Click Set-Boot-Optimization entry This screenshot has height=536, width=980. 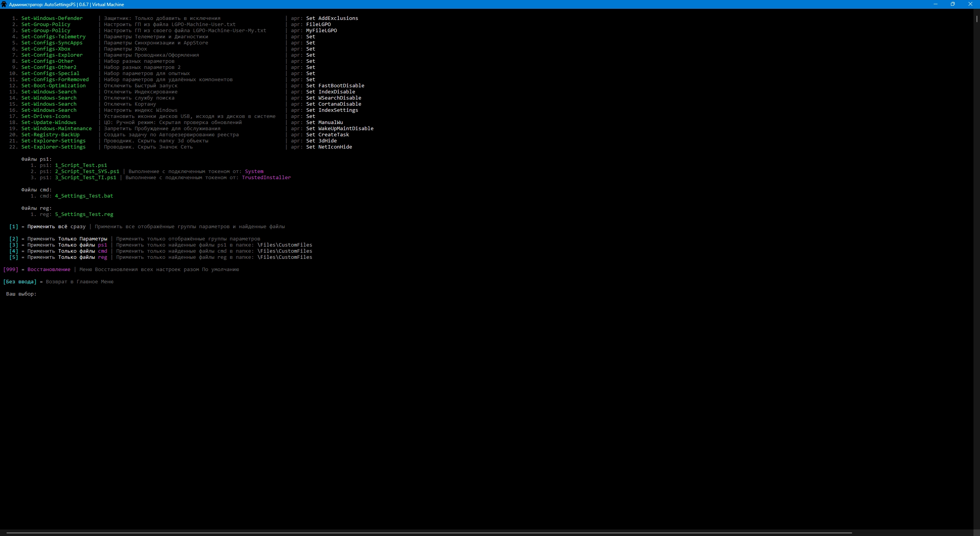(54, 86)
